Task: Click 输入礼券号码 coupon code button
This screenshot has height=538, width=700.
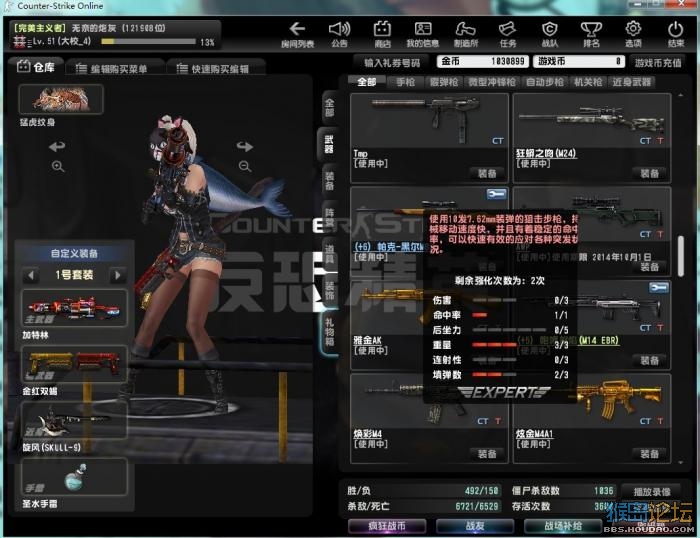Action: click(392, 63)
